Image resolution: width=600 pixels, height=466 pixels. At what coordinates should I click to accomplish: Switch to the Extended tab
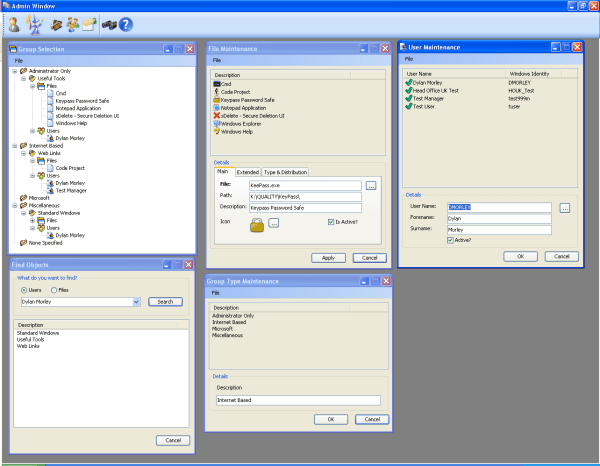[247, 172]
